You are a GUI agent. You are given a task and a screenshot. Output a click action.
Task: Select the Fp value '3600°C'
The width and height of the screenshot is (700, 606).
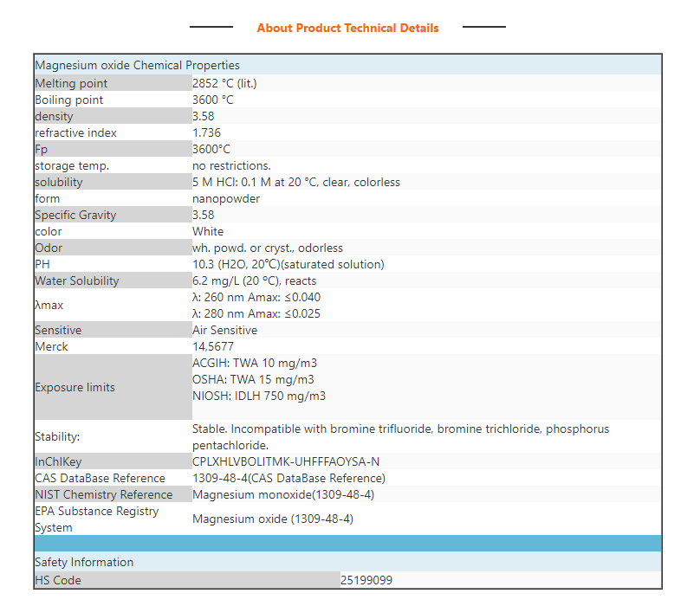point(211,150)
